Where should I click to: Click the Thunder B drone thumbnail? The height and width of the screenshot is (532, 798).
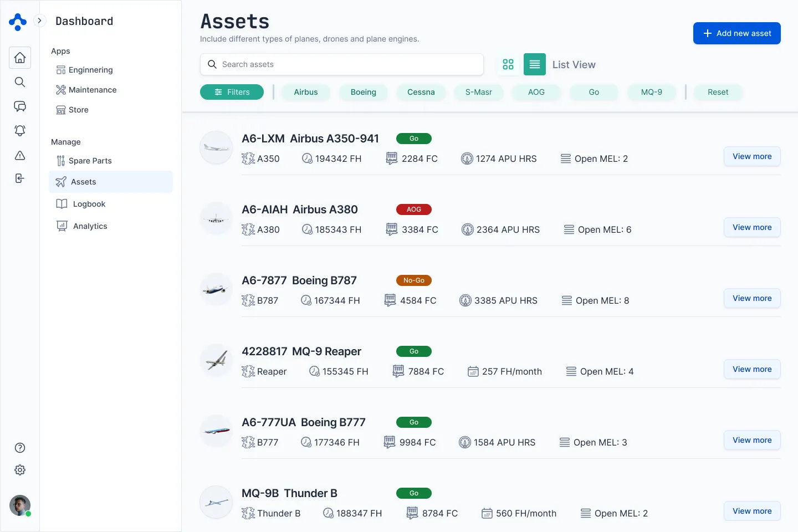tap(216, 502)
